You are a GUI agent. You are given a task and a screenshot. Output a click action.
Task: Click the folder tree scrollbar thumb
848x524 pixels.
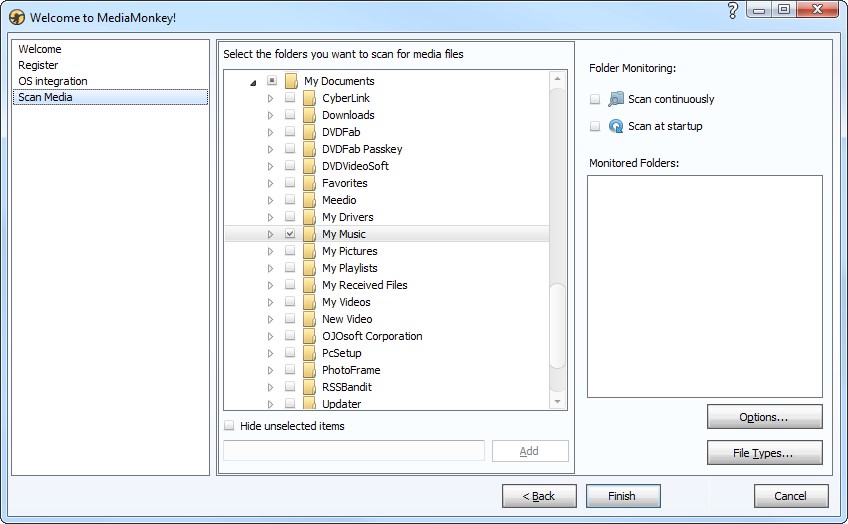[x=557, y=326]
